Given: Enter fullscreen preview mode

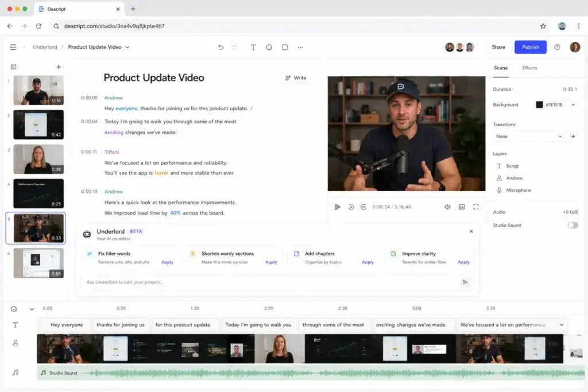Looking at the screenshot, I should [476, 207].
